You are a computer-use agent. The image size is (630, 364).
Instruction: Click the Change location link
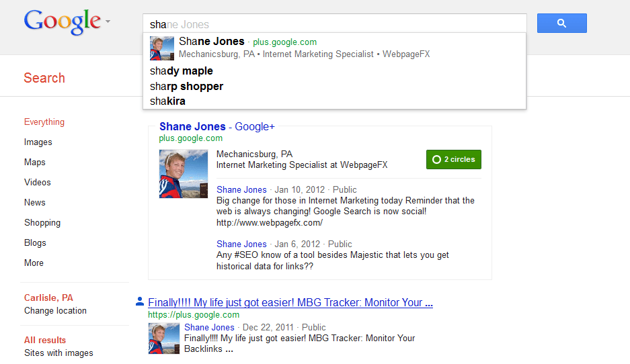click(x=55, y=311)
